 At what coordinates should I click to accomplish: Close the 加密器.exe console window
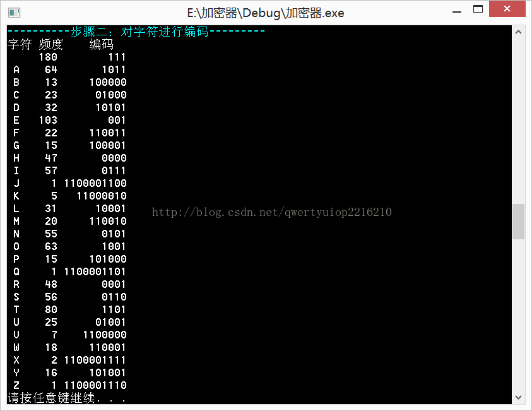click(x=507, y=9)
